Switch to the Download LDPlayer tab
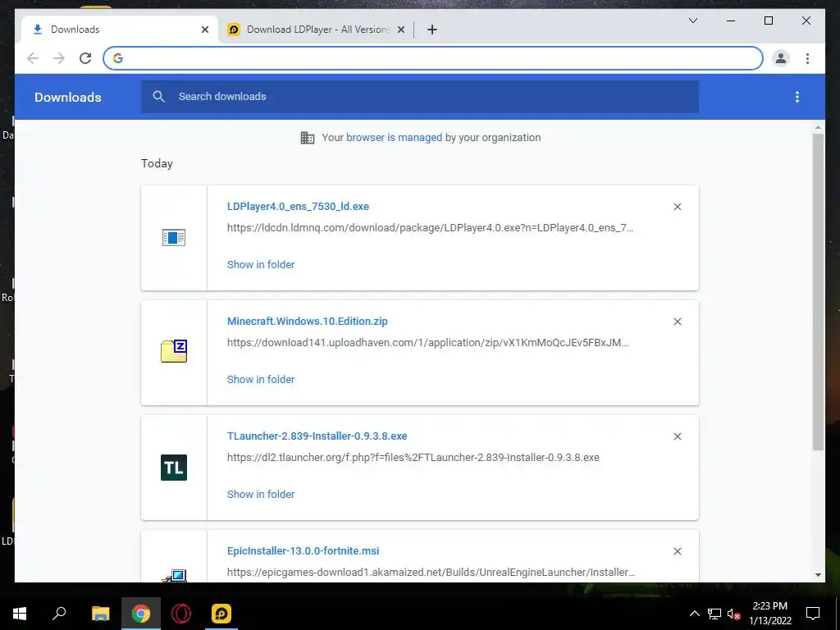 pos(316,30)
